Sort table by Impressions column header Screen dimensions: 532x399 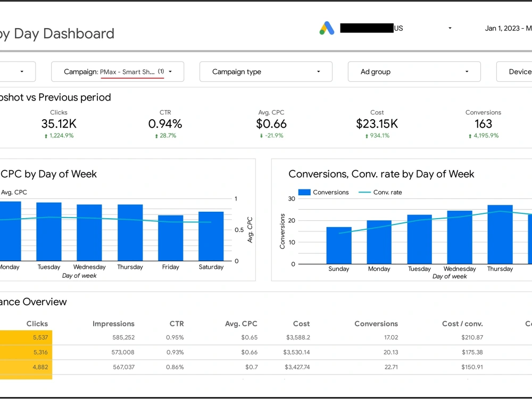tap(113, 323)
